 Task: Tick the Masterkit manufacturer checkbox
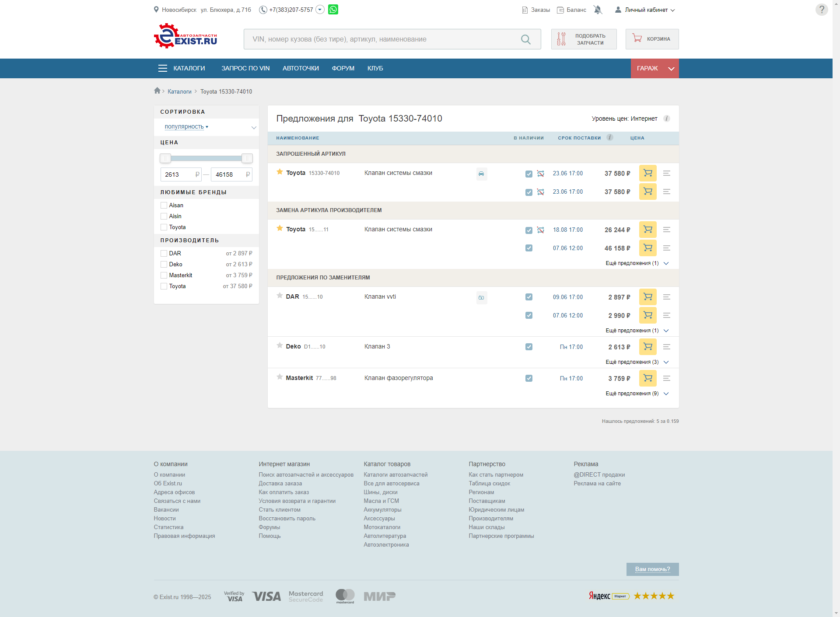pyautogui.click(x=164, y=275)
